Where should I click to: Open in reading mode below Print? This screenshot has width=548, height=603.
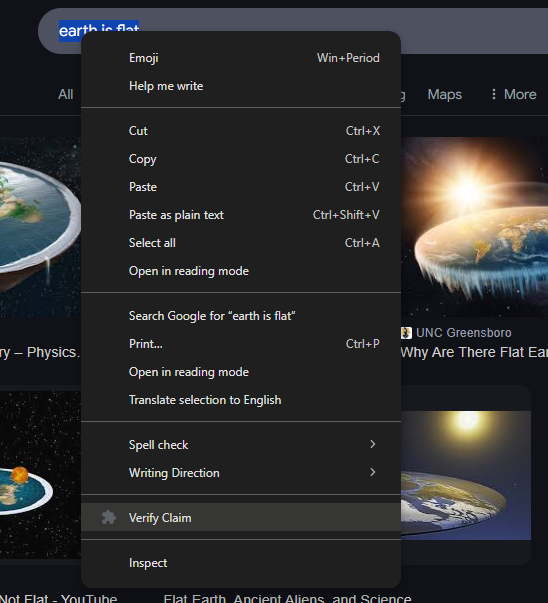pyautogui.click(x=241, y=372)
